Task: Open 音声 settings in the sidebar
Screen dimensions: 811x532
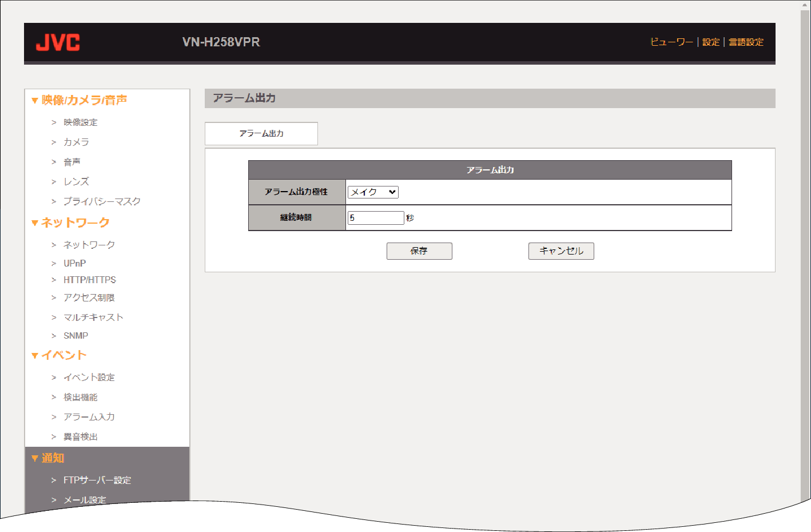Action: 72,162
